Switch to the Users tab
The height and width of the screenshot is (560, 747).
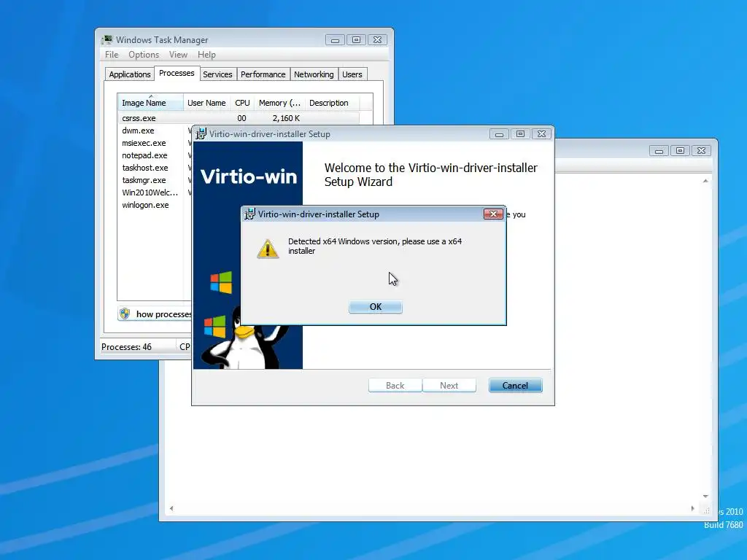coord(352,74)
